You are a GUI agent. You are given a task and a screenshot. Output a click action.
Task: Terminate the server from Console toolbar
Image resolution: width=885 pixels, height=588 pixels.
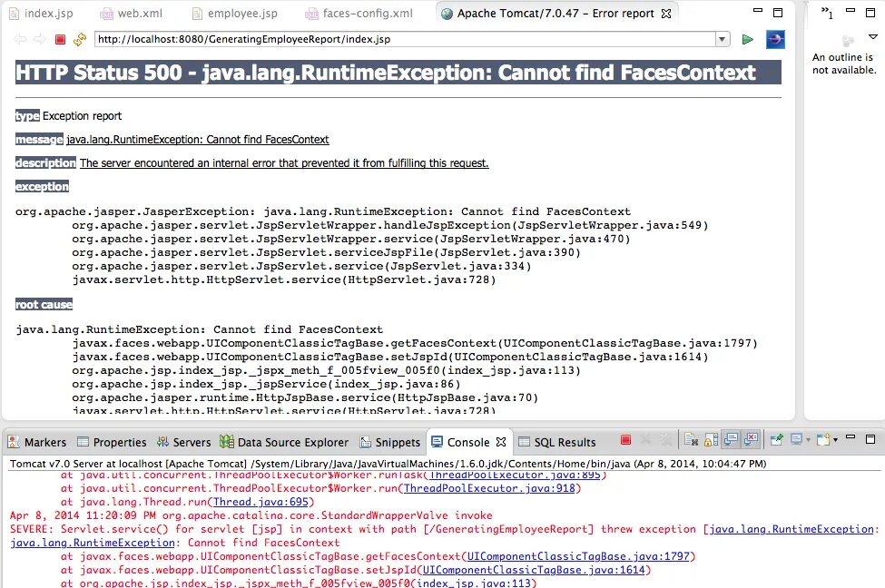pos(625,439)
